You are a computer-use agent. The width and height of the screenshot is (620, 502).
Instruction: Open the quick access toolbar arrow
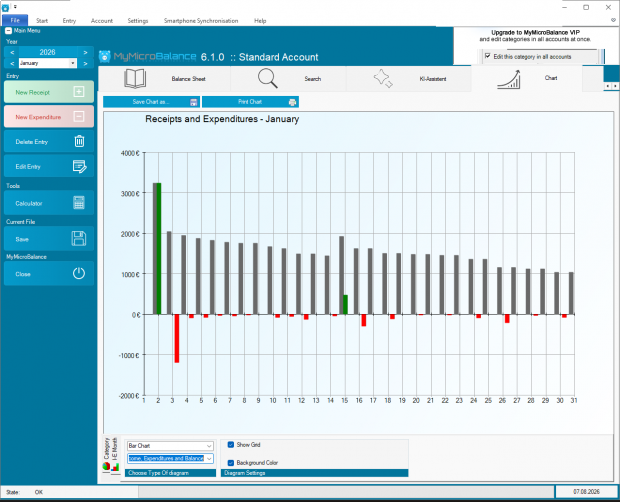pyautogui.click(x=15, y=7)
